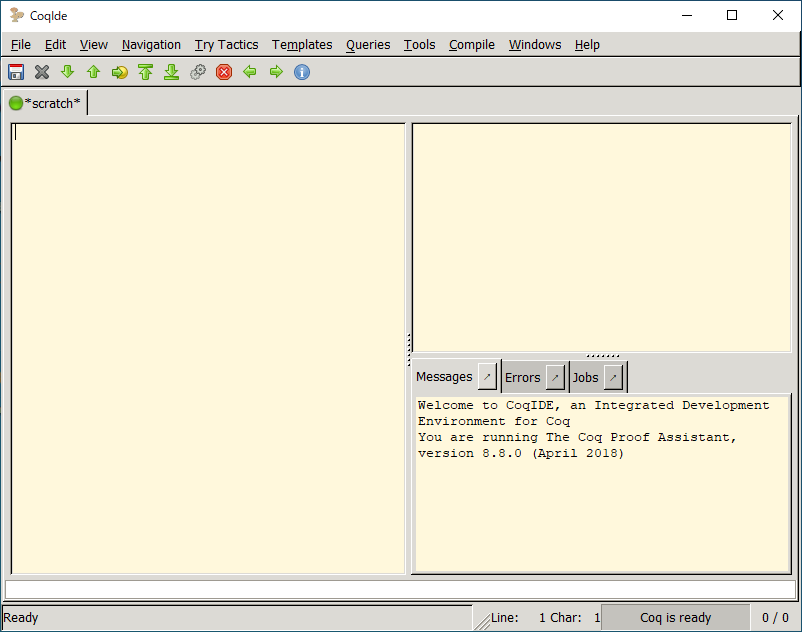Evaluate the entire buffer to the end
The height and width of the screenshot is (632, 802).
click(171, 71)
